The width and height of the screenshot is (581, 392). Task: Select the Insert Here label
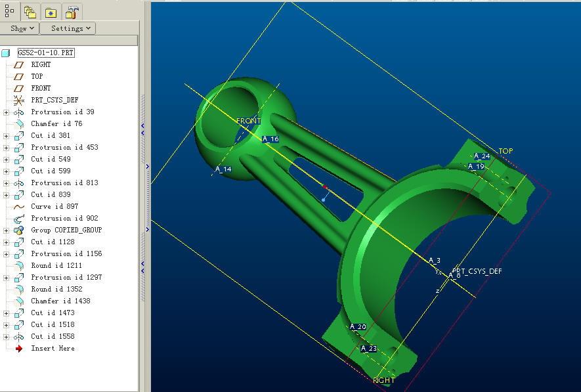[53, 348]
